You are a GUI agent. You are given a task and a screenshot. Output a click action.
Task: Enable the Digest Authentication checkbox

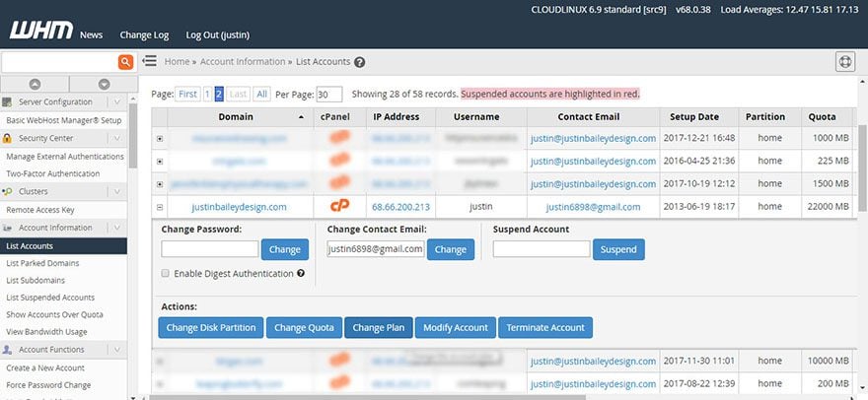pyautogui.click(x=165, y=273)
